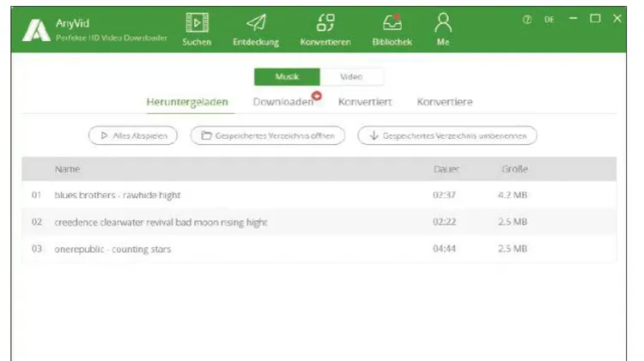This screenshot has width=644, height=361.
Task: Minimize the AnyVid window
Action: (x=573, y=19)
